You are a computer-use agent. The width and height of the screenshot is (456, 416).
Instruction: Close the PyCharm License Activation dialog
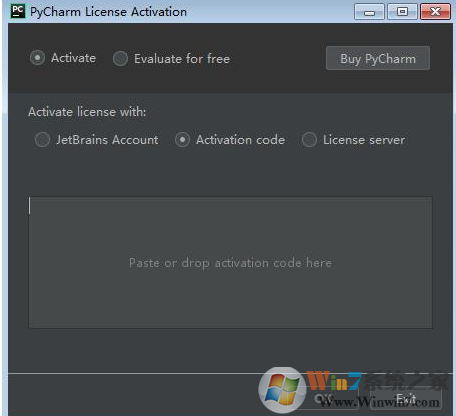[x=435, y=12]
